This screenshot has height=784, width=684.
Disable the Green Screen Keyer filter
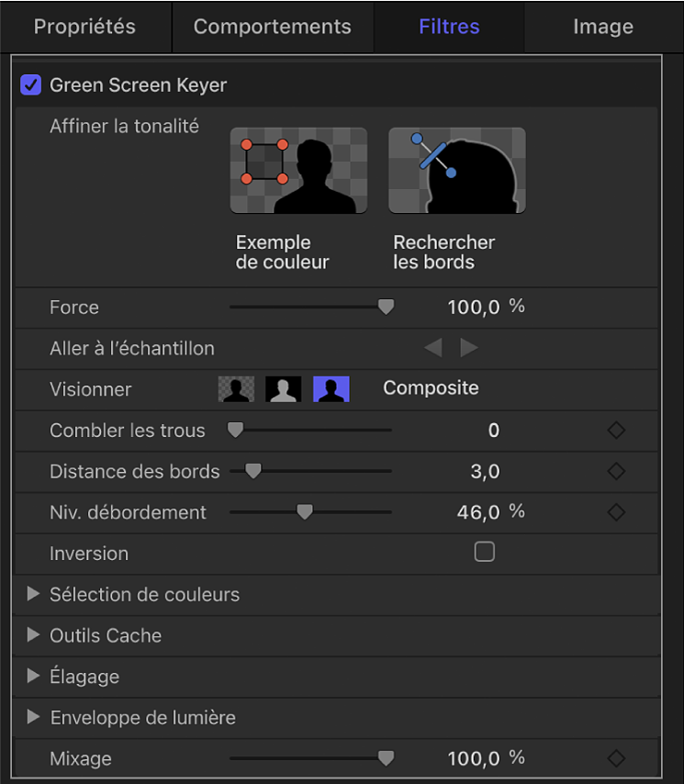point(29,84)
